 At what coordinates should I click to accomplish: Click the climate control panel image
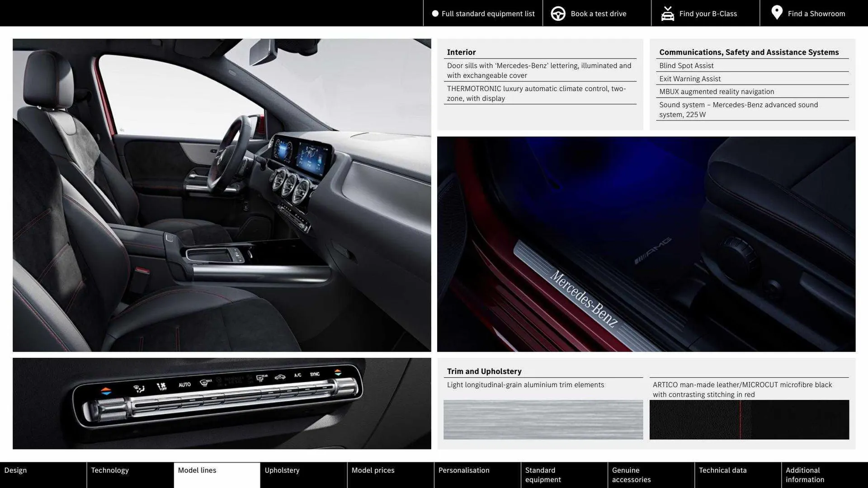222,403
